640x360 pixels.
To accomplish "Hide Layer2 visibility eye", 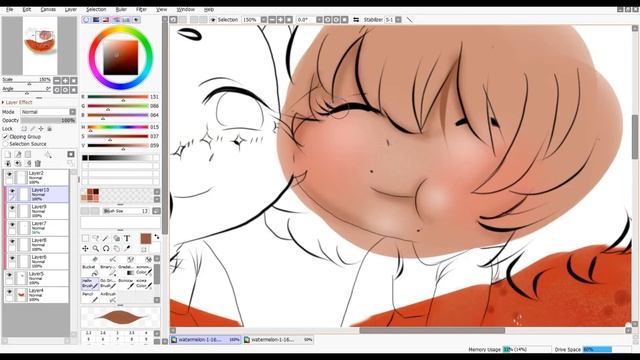I will click(9, 174).
